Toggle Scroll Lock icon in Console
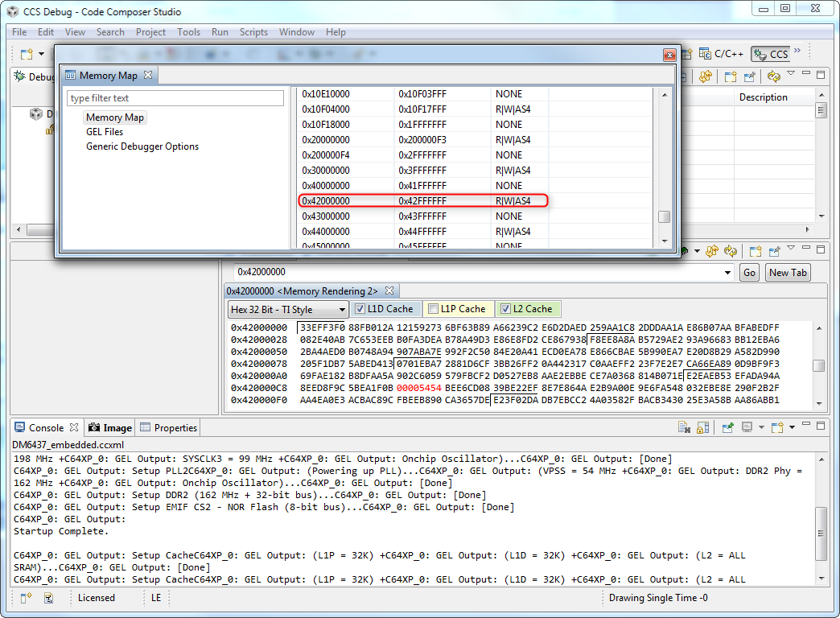840x618 pixels. 703,427
